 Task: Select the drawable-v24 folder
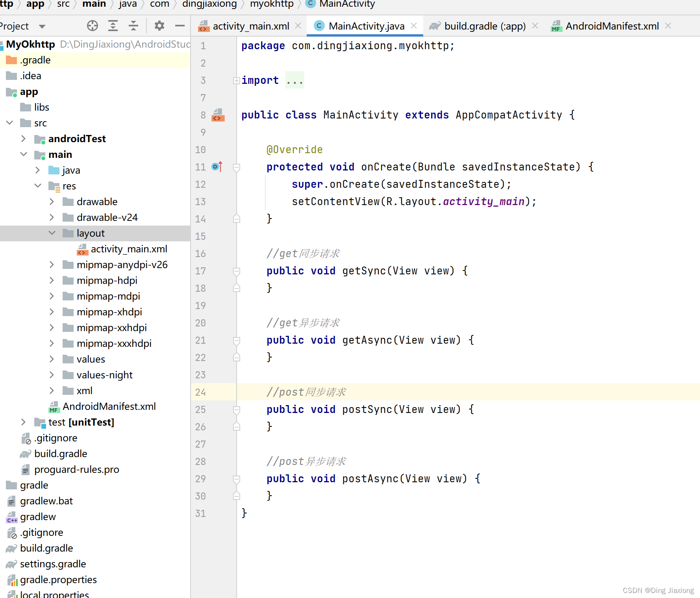pos(95,217)
